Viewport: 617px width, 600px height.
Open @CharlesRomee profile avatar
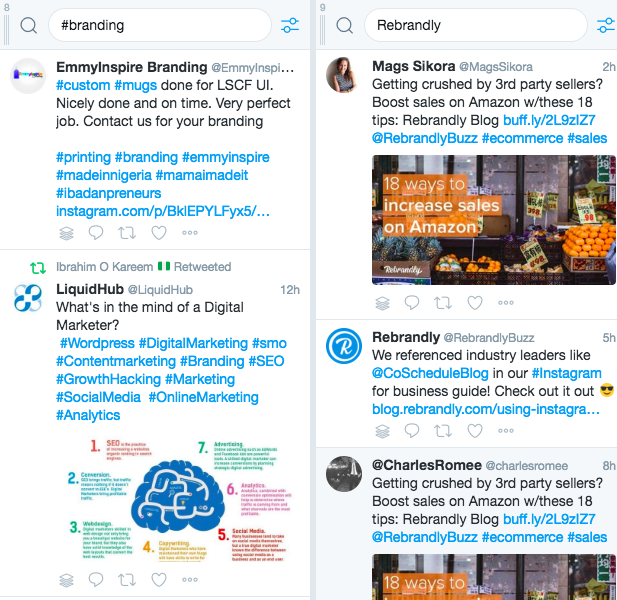coord(344,474)
